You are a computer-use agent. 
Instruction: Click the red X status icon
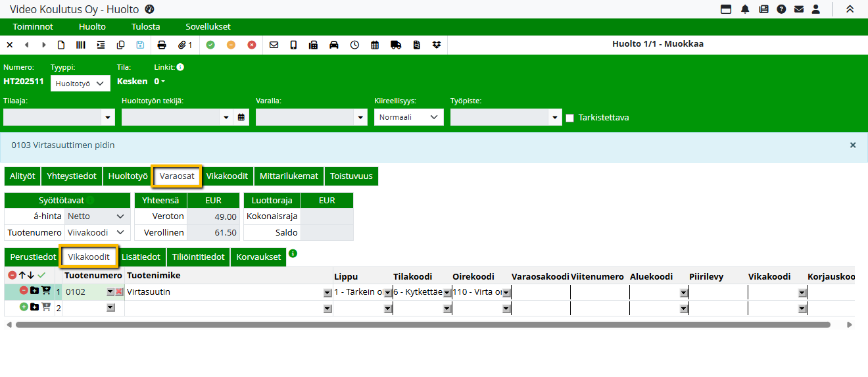[x=252, y=45]
